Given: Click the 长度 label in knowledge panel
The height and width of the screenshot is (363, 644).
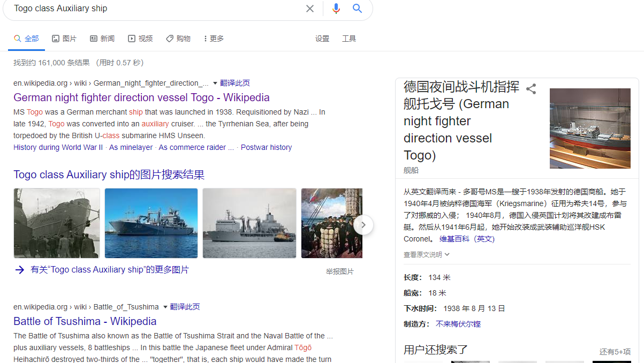Looking at the screenshot, I should coord(413,277).
